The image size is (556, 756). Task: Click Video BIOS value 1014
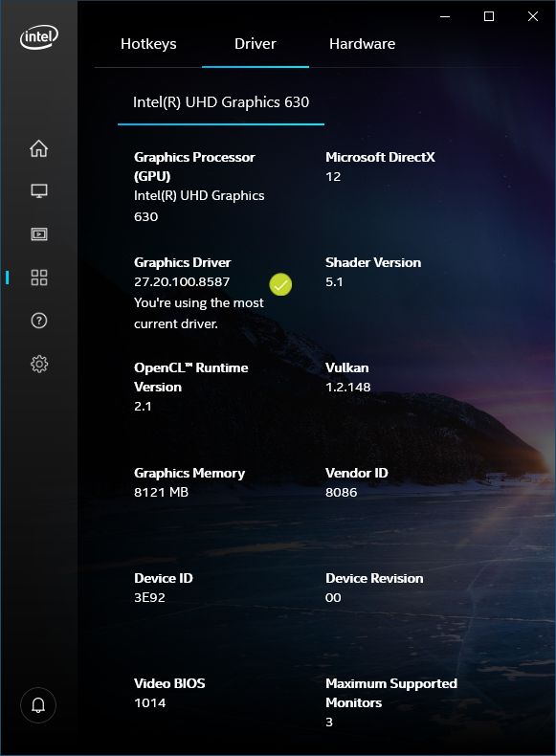coord(150,703)
